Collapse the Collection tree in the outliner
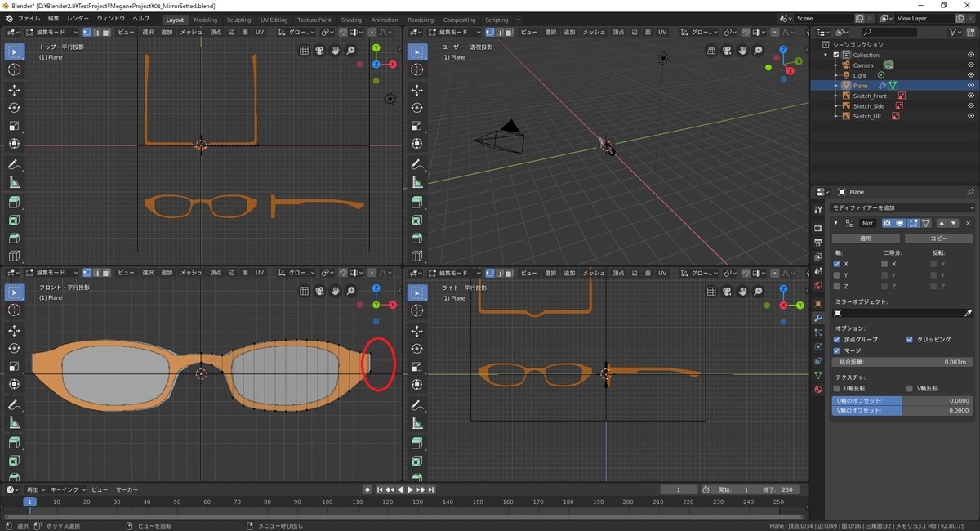Screen dimensions: 980x531 (x=826, y=55)
